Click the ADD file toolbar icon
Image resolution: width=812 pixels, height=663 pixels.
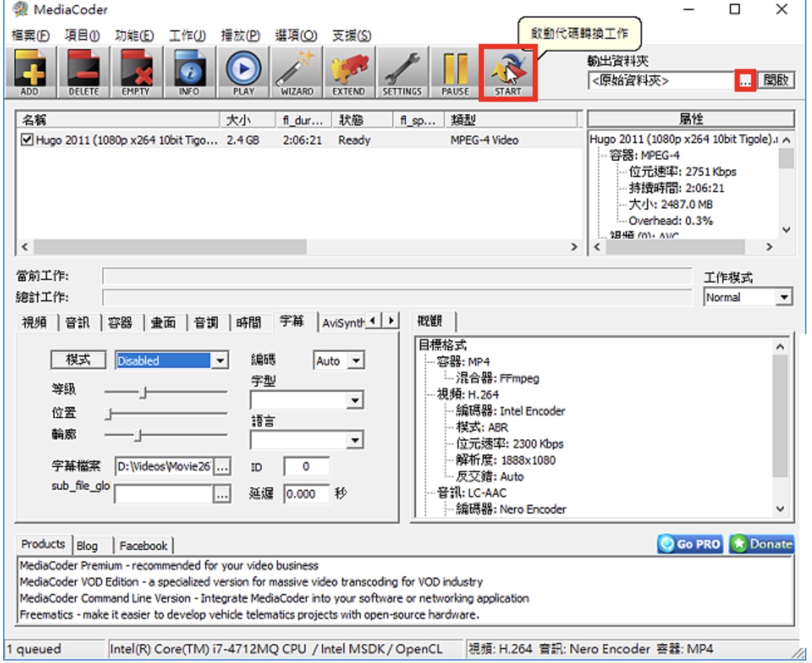[x=29, y=72]
